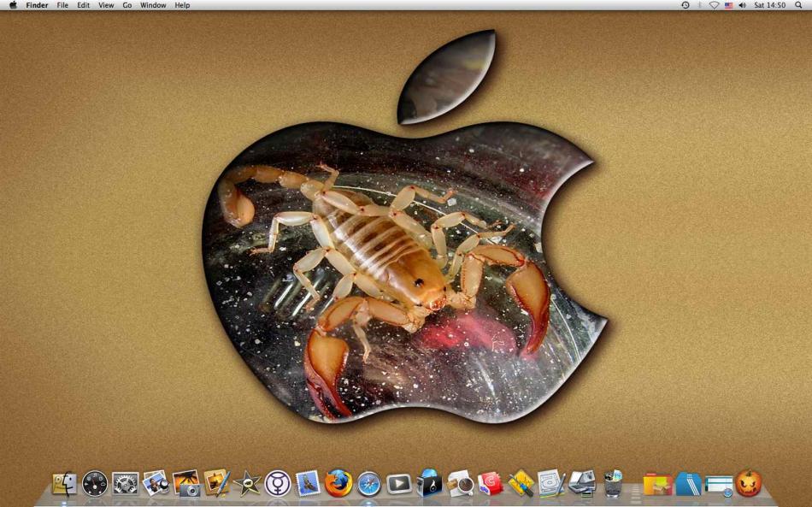Open the yellow sign with screwdriver utility
The width and height of the screenshot is (812, 507).
[521, 483]
